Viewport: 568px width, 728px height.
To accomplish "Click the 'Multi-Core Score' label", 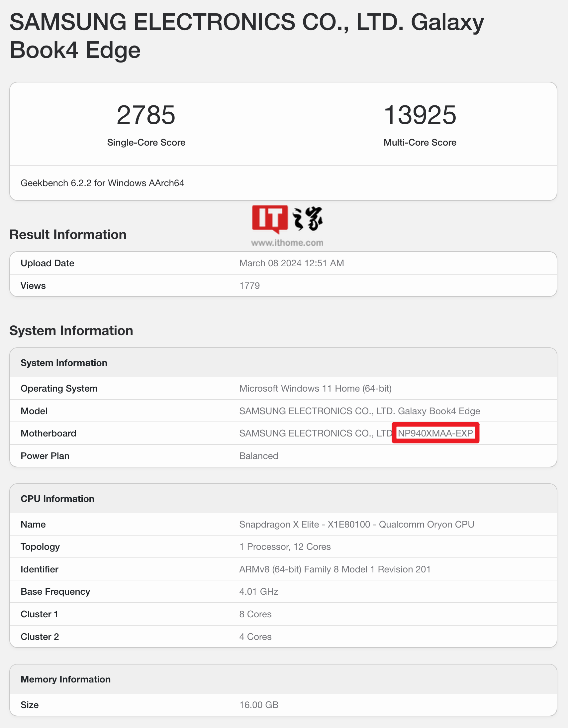I will click(x=420, y=142).
